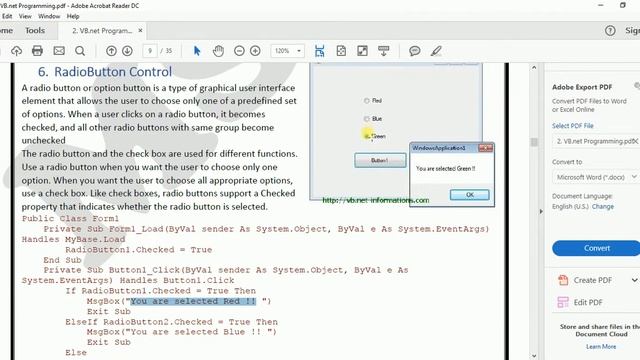
Task: Click vb.net-informations.com URL in image
Action: (376, 200)
